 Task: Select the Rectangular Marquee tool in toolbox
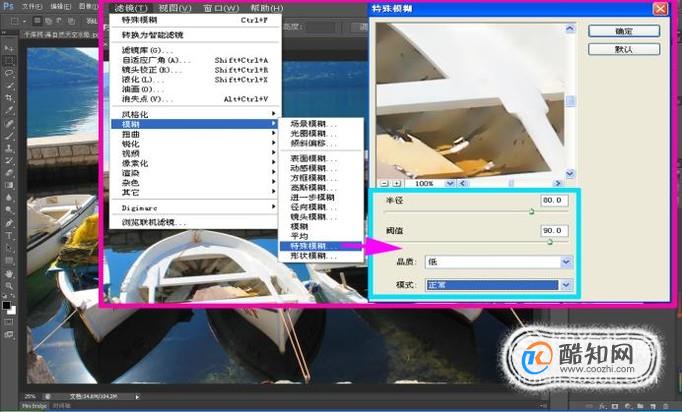point(9,60)
